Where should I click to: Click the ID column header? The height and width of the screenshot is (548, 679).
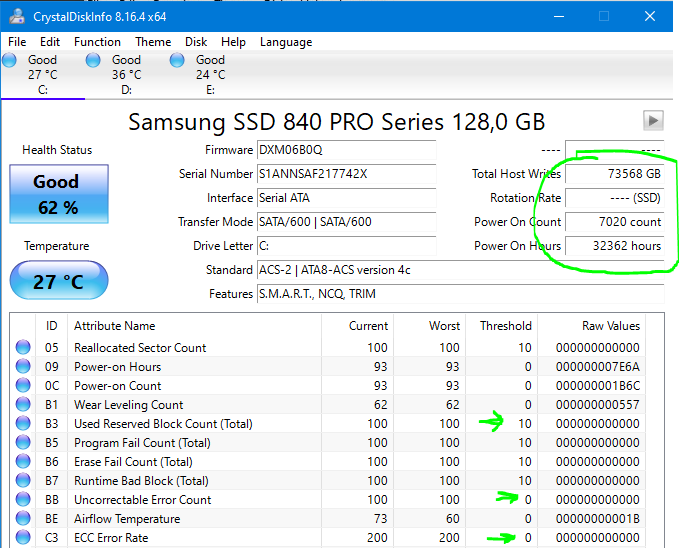(52, 326)
